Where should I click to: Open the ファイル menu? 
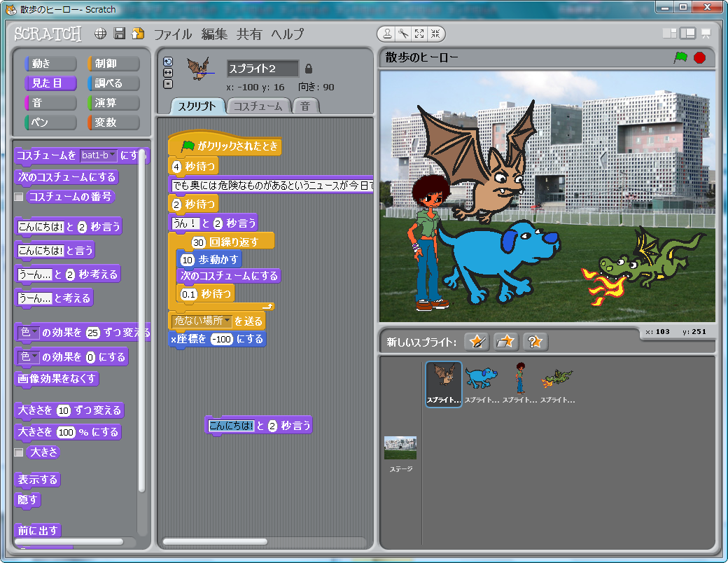pos(173,34)
